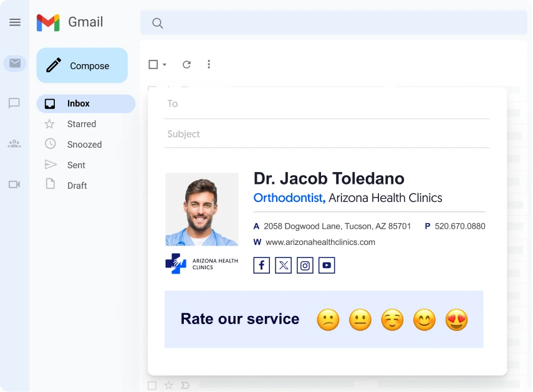Open the Meet video camera icon
Screen dimensions: 533x392
(14, 184)
